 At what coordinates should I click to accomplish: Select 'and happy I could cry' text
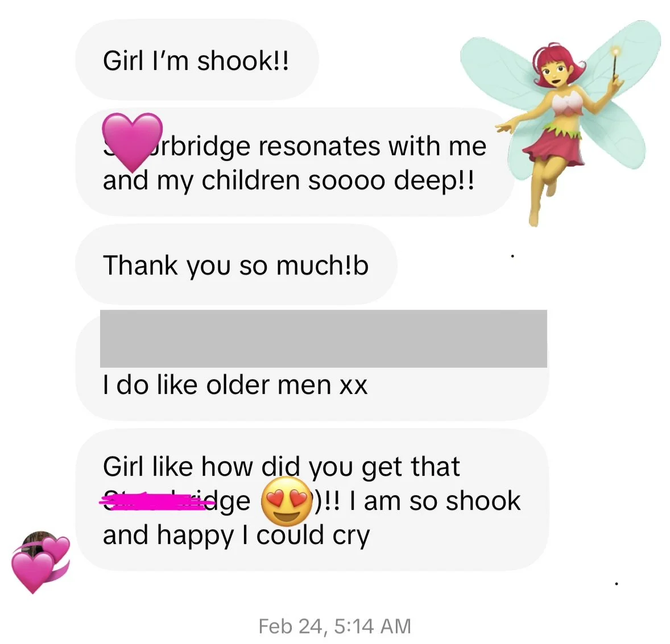click(236, 535)
